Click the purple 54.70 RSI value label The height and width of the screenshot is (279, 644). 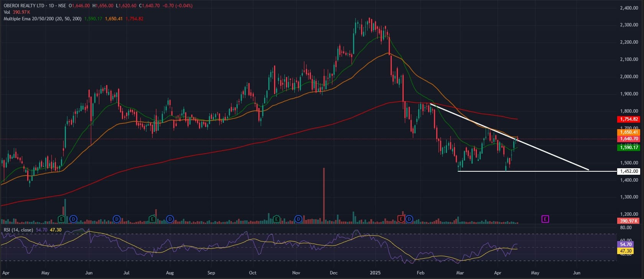626,245
